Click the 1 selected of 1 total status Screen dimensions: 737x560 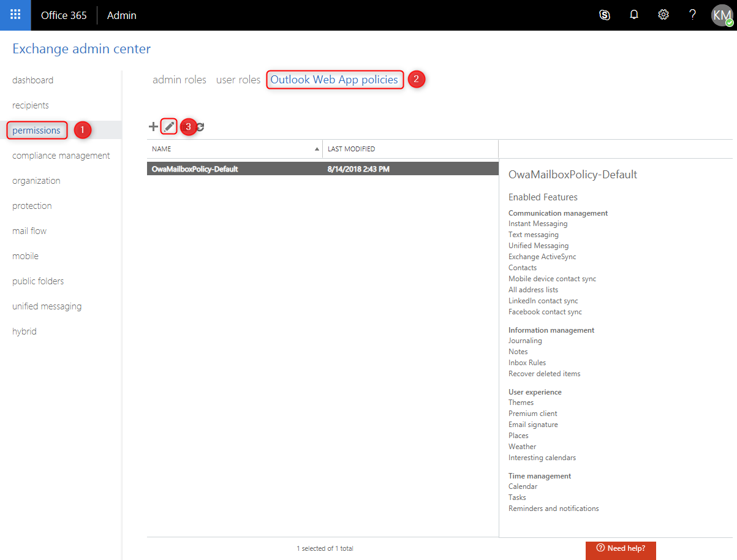pos(325,548)
